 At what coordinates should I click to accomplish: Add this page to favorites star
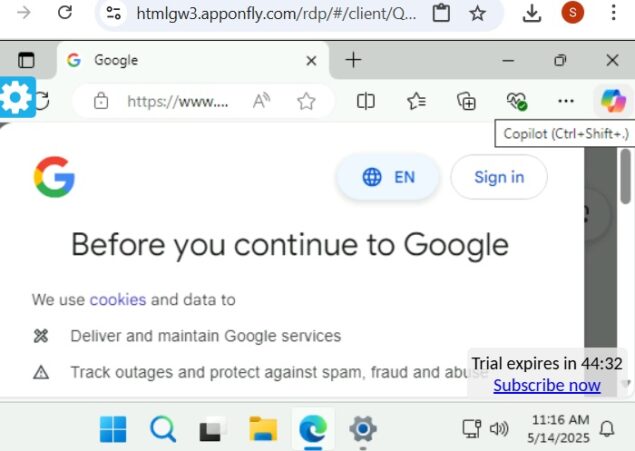point(306,101)
